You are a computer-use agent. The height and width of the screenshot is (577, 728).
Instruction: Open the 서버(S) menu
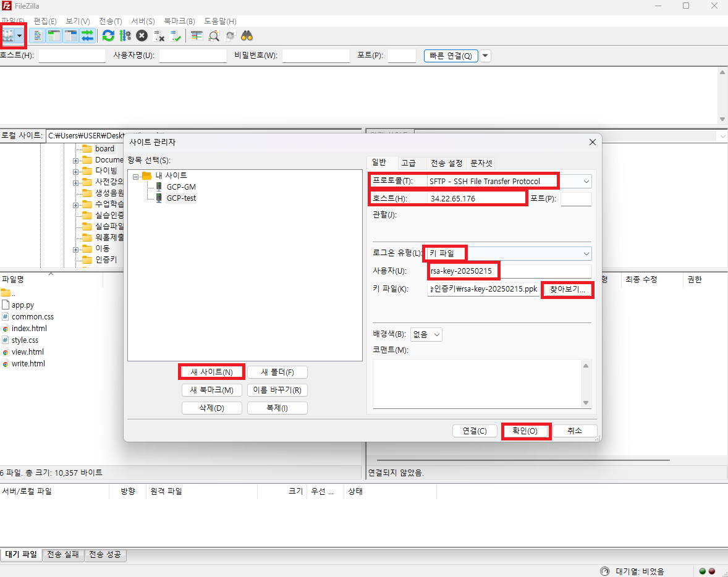143,22
